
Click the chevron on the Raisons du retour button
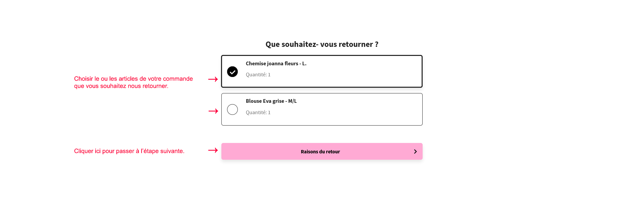pos(415,151)
